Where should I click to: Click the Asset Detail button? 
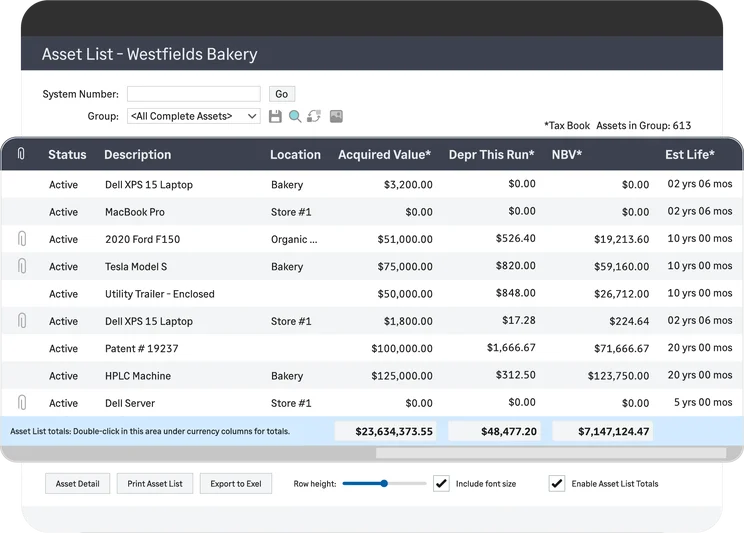(77, 484)
